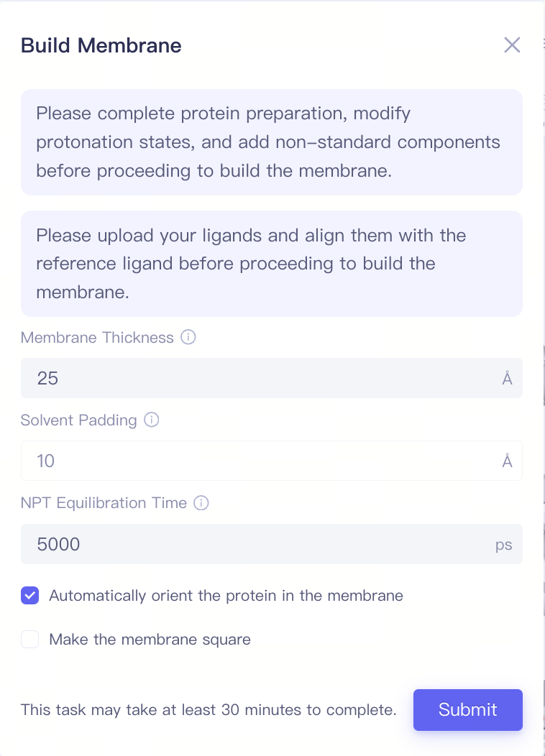Click the 30 minutes completion notice

[208, 710]
